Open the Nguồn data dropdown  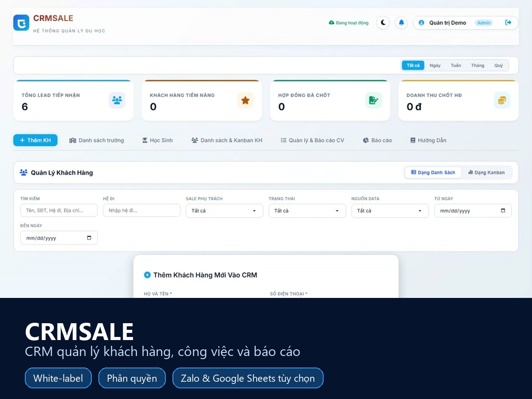(390, 211)
